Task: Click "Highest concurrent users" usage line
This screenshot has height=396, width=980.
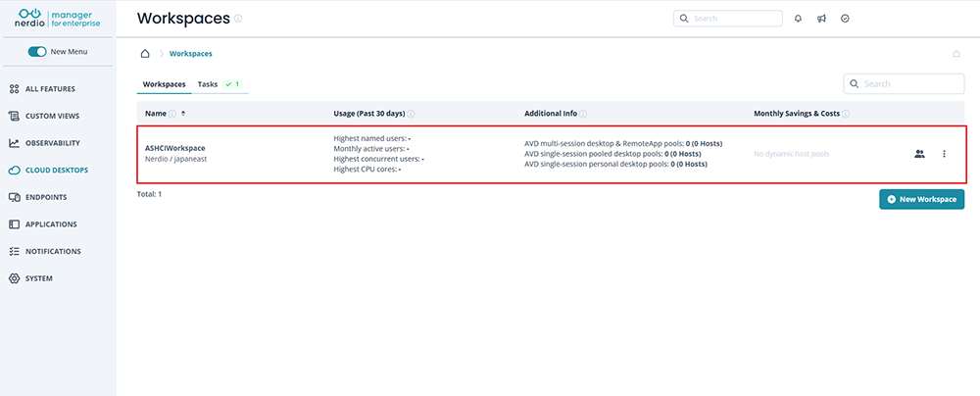Action: point(378,159)
